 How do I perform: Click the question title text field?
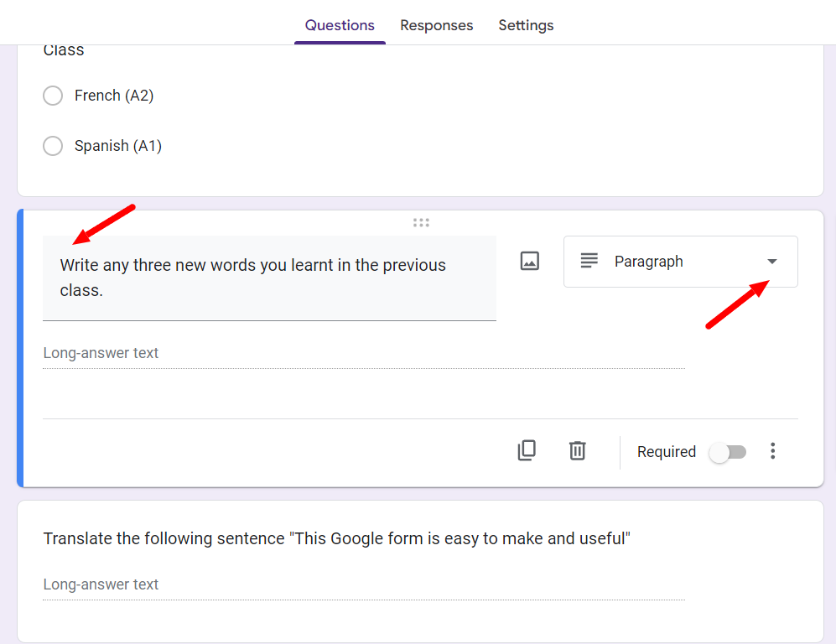click(x=269, y=278)
